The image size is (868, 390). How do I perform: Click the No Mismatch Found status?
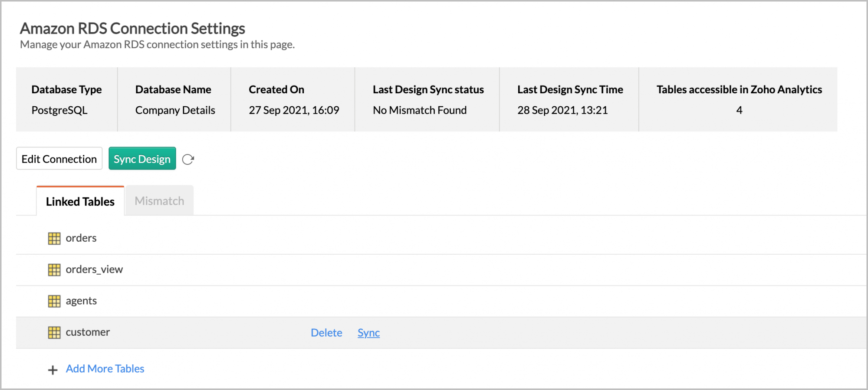[x=420, y=110]
